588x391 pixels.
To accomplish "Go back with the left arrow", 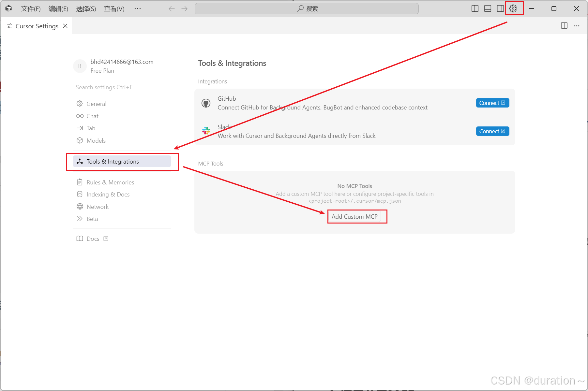I will 172,9.
